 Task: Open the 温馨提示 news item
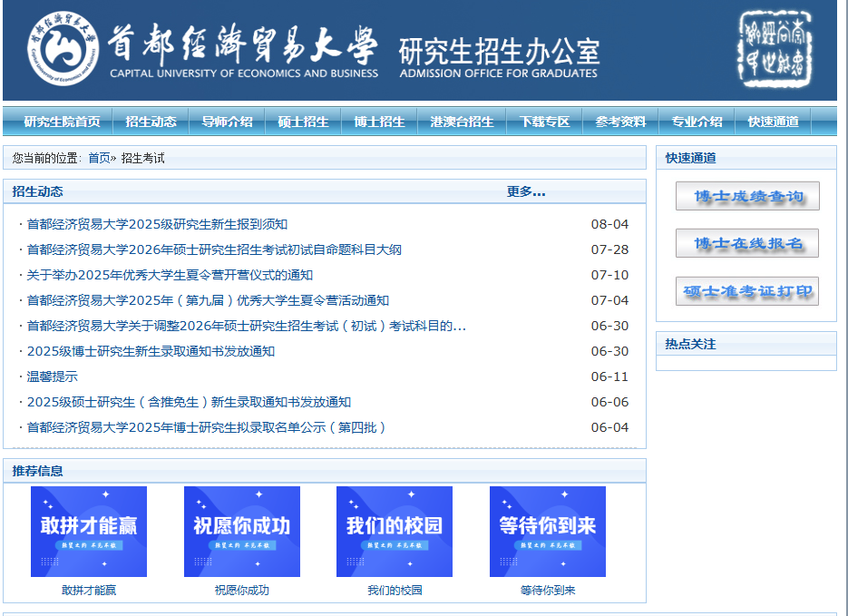point(52,376)
